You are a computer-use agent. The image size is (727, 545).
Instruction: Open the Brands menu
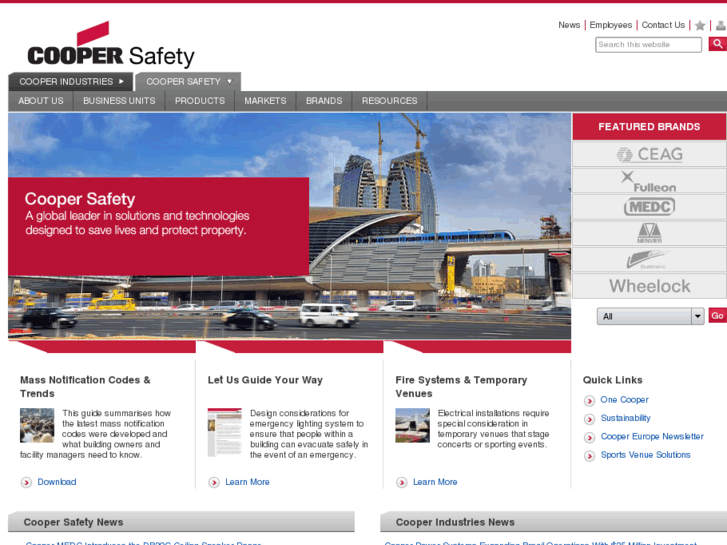pyautogui.click(x=324, y=101)
